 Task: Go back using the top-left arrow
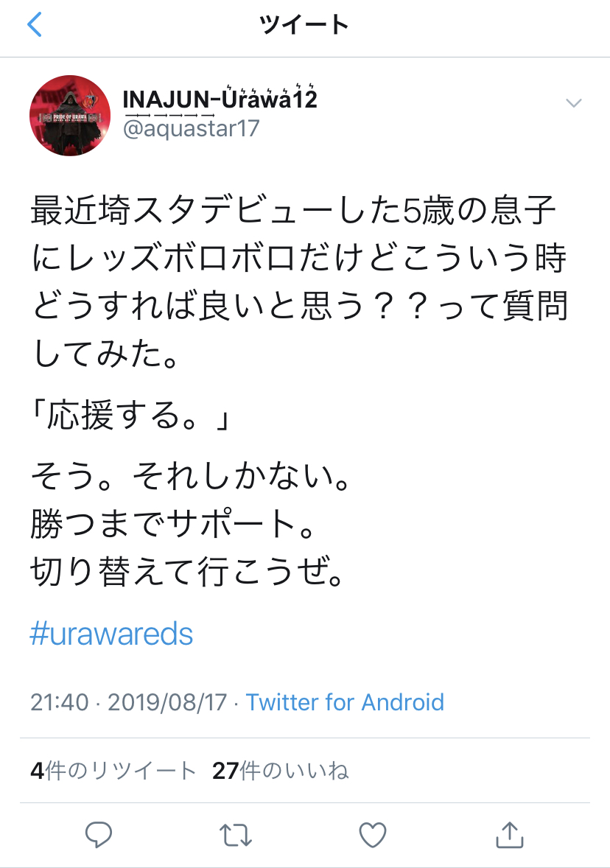click(35, 25)
